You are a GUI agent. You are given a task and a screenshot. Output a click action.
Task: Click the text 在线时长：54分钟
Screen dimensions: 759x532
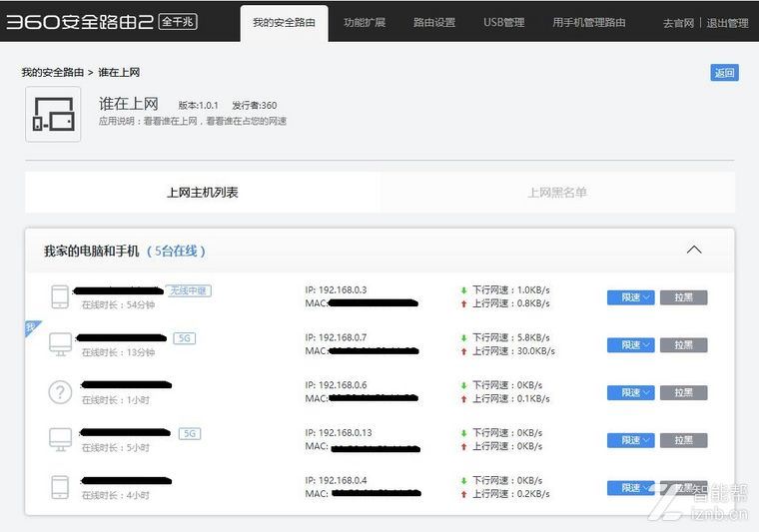[118, 304]
